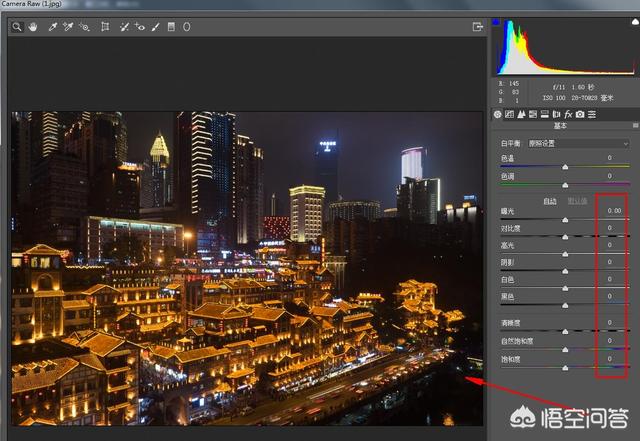Click the Contrast value field
The image size is (640, 441).
tap(609, 228)
